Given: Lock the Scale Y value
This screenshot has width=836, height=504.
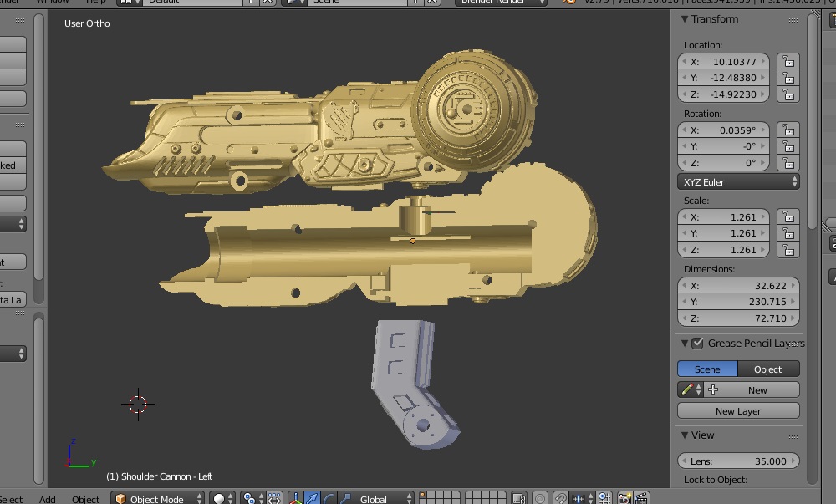Looking at the screenshot, I should (x=788, y=233).
